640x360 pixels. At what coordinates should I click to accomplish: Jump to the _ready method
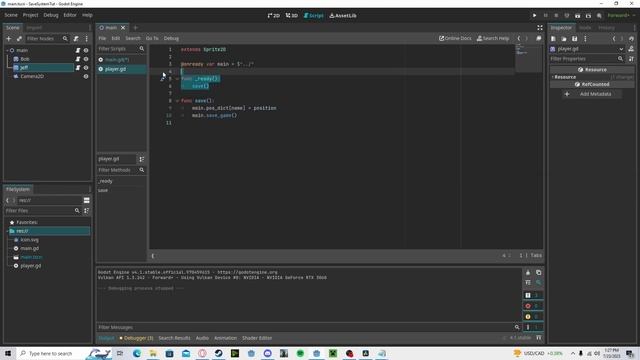coord(105,181)
